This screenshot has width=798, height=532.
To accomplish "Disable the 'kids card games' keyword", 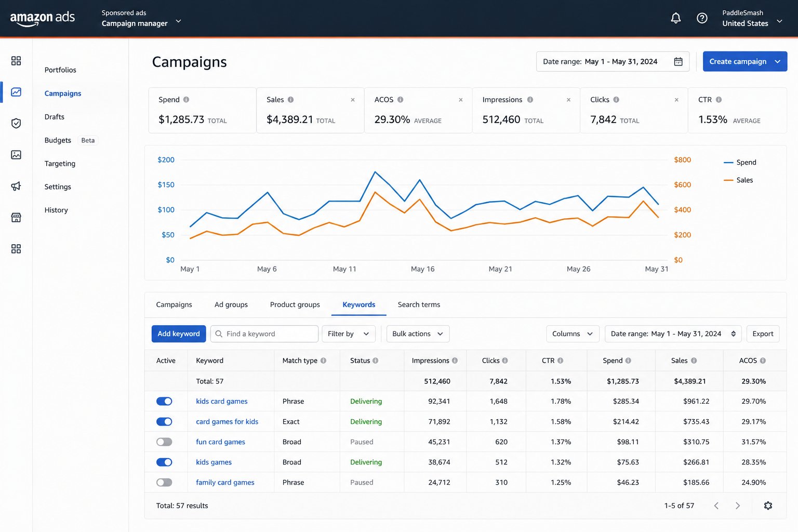I will point(164,401).
